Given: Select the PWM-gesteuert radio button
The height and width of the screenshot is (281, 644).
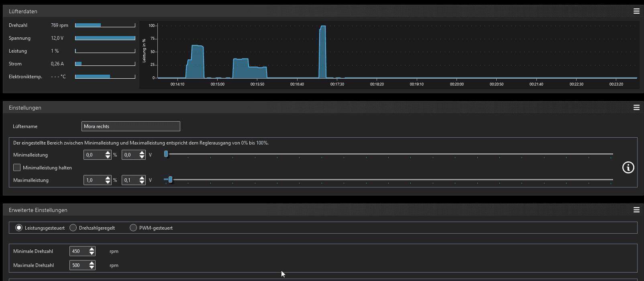Looking at the screenshot, I should click(x=133, y=228).
